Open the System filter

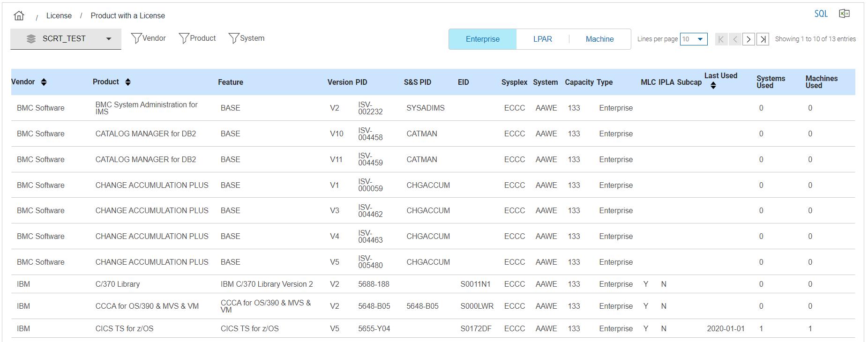pos(247,38)
